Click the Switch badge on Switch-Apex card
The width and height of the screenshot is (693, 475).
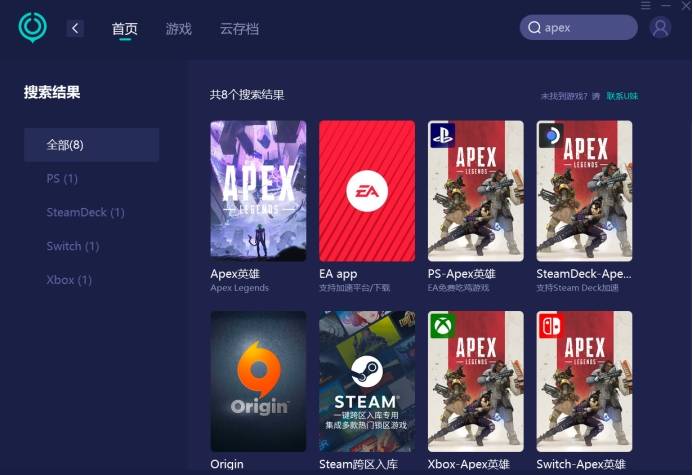[x=551, y=326]
